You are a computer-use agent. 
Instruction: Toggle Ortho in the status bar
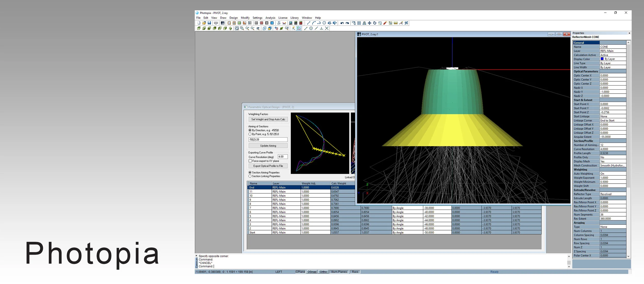click(x=323, y=272)
